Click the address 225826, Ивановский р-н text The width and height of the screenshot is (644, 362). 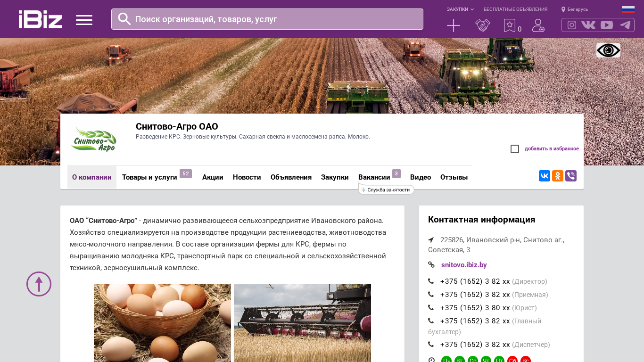click(496, 245)
